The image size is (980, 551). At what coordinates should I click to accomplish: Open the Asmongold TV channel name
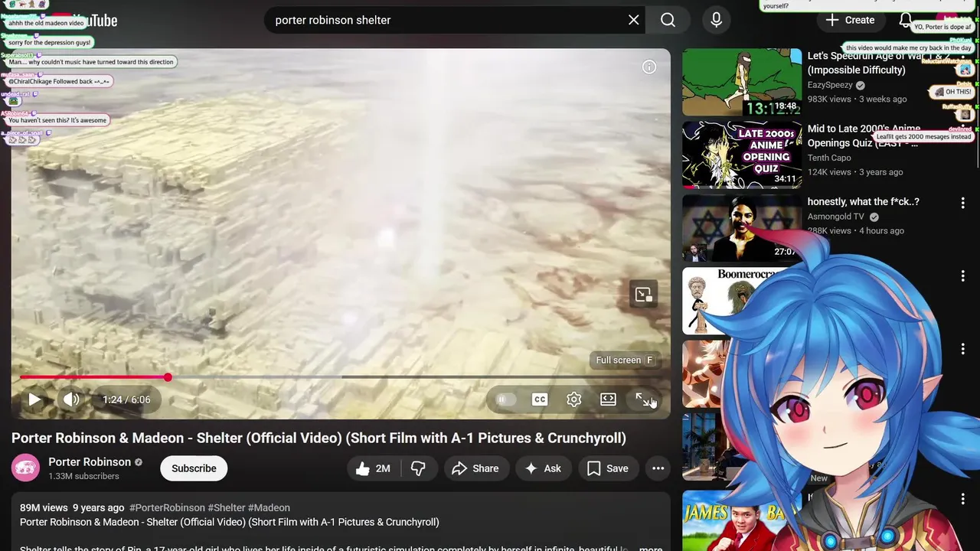click(x=836, y=217)
